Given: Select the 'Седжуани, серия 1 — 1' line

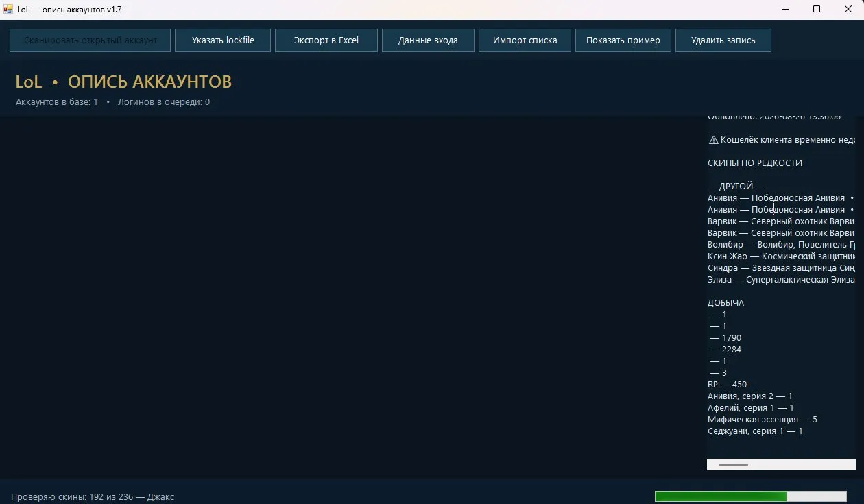Looking at the screenshot, I should 755,431.
